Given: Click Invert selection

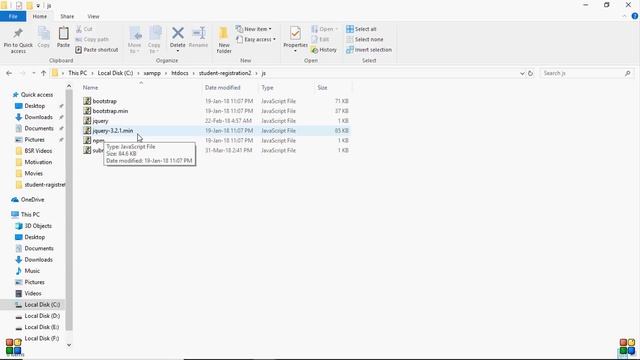Looking at the screenshot, I should pos(369,49).
